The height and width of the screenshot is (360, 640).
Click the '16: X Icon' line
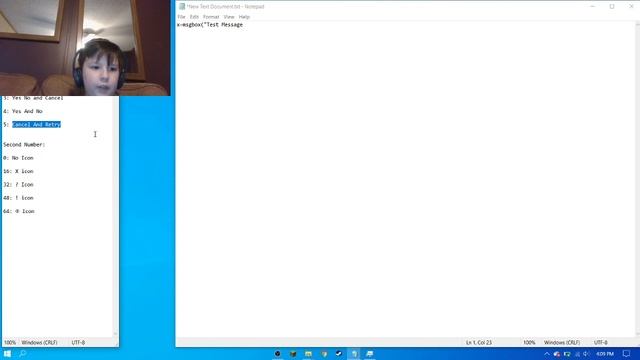(18, 171)
